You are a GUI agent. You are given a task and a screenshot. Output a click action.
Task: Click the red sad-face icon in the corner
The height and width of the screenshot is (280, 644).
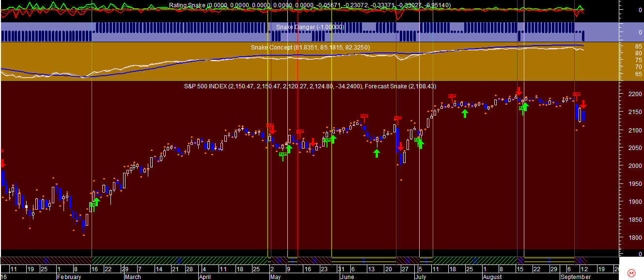pos(631,272)
